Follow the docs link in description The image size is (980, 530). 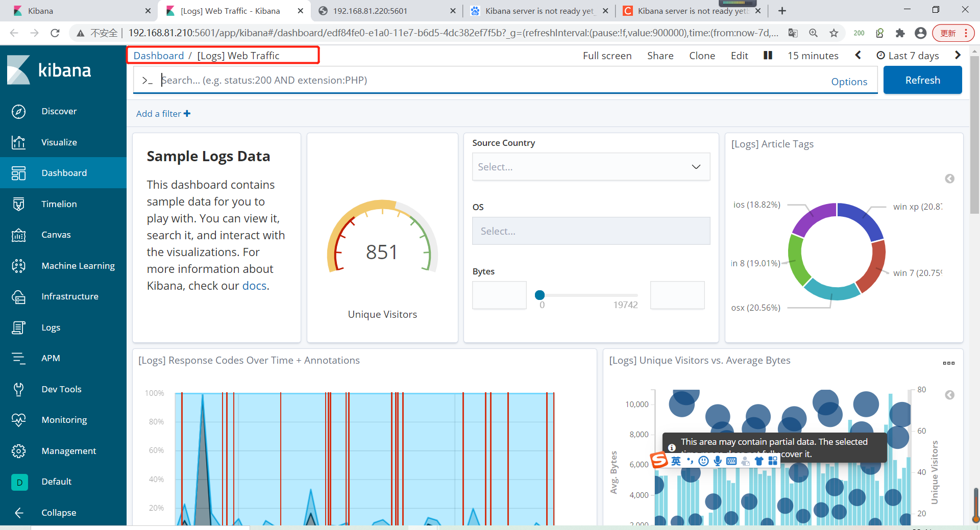pyautogui.click(x=254, y=286)
